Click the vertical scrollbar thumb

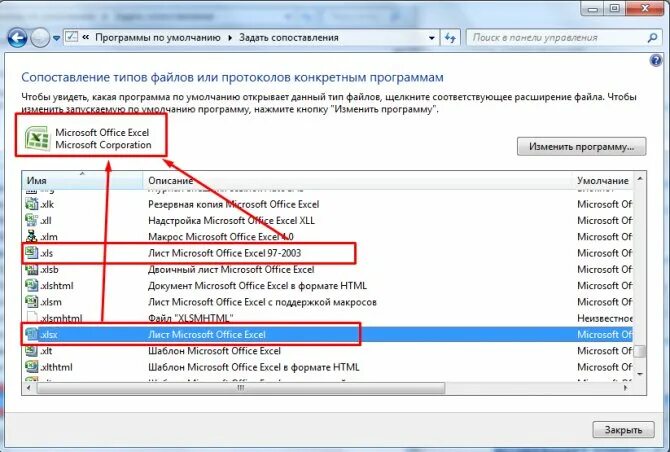pos(640,351)
